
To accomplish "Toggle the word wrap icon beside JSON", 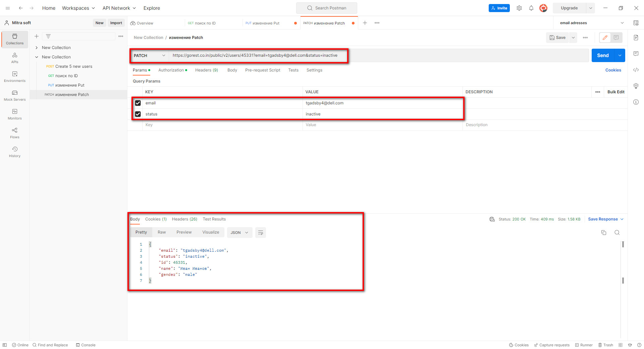I will [261, 233].
